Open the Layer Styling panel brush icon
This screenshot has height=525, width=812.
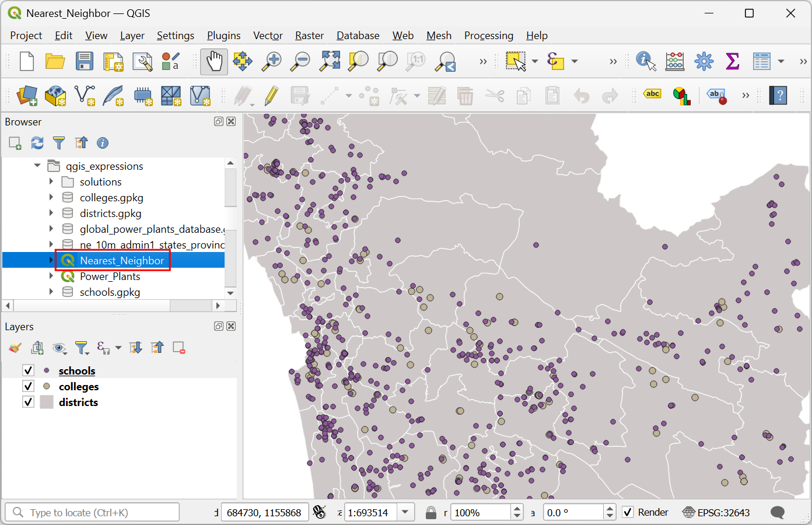[15, 348]
